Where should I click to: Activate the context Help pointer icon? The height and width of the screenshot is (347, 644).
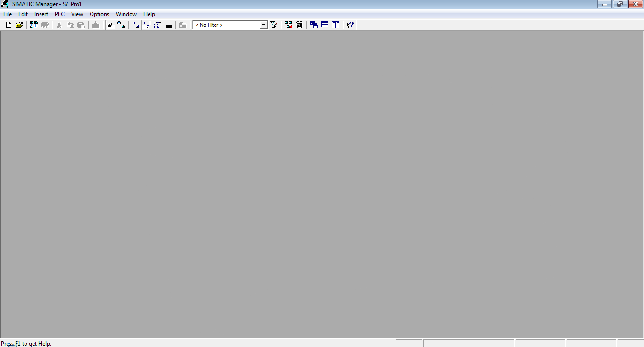click(x=350, y=25)
